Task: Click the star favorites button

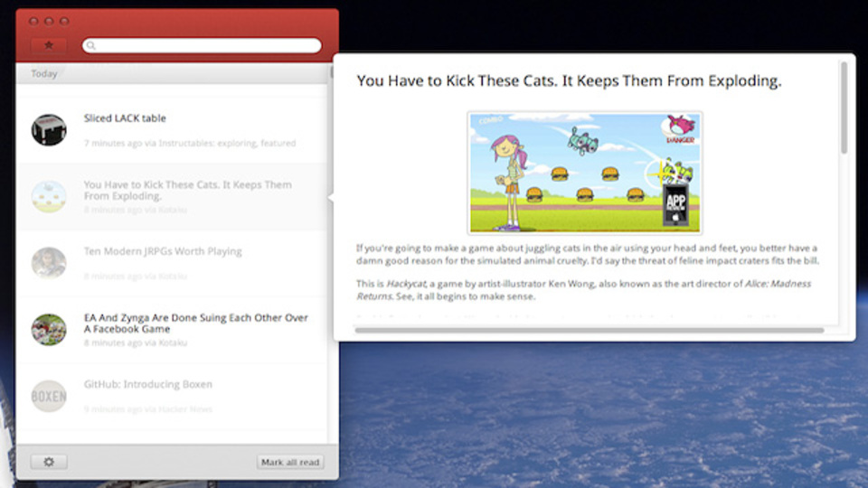Action: [x=49, y=45]
